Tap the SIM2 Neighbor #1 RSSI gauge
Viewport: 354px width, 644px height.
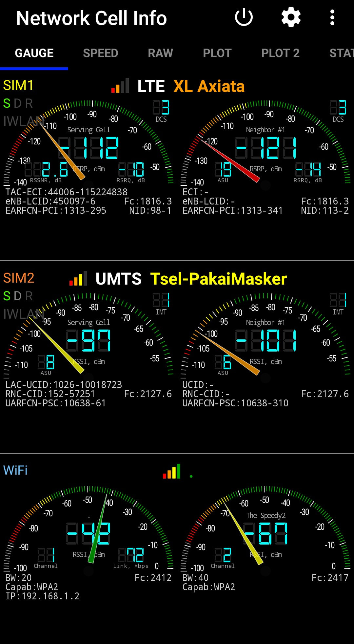coord(265,335)
